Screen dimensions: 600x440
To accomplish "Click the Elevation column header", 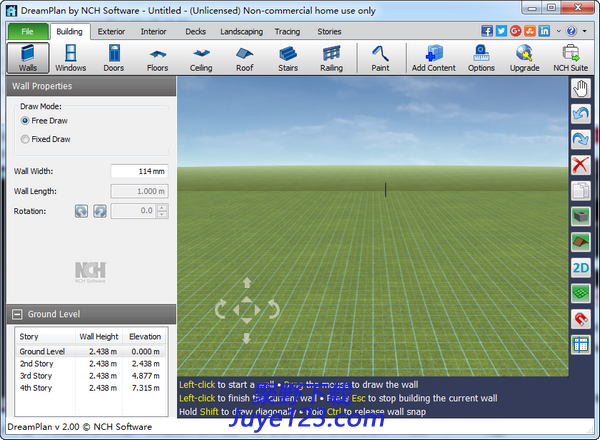I will pos(145,337).
